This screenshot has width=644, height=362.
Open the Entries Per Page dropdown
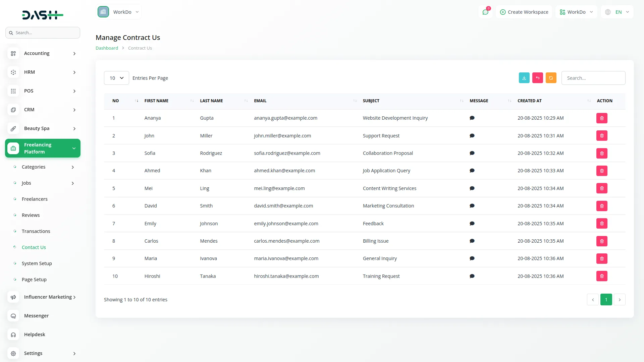pyautogui.click(x=116, y=78)
